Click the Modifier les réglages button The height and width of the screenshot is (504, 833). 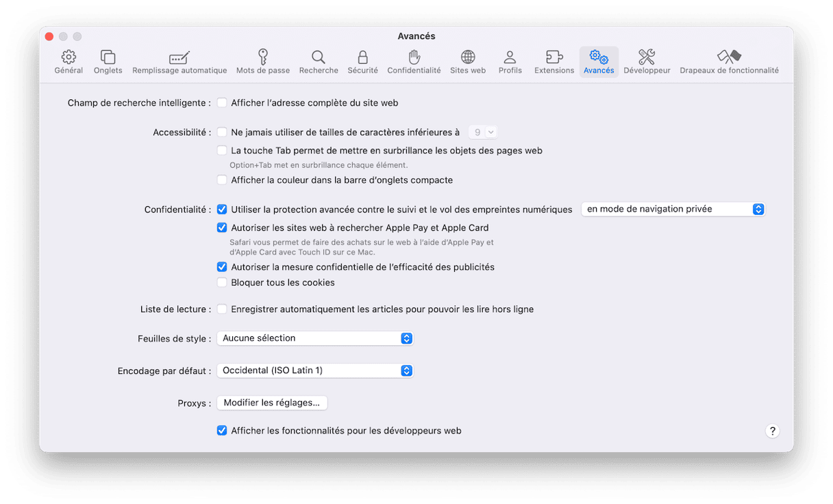(x=272, y=403)
